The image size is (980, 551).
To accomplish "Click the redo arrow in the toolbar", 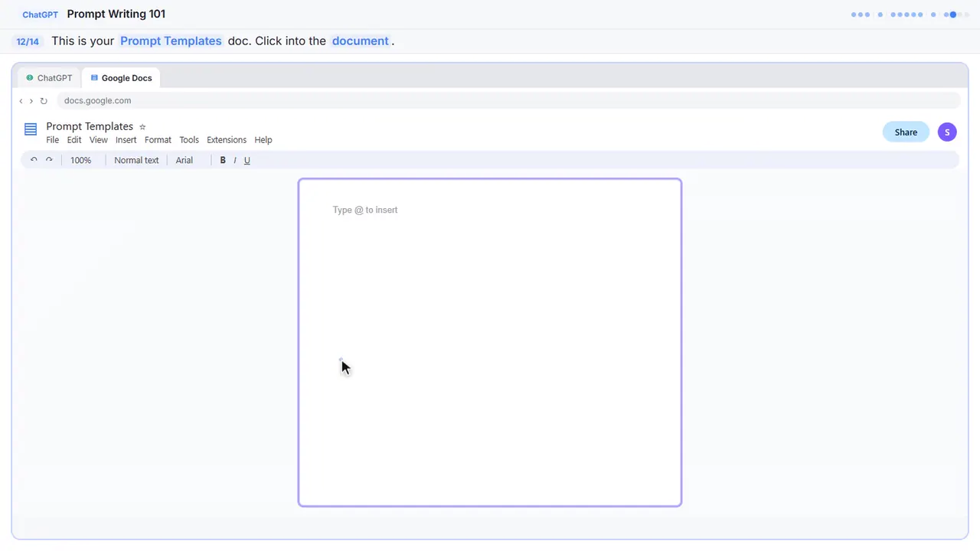I will pyautogui.click(x=49, y=160).
